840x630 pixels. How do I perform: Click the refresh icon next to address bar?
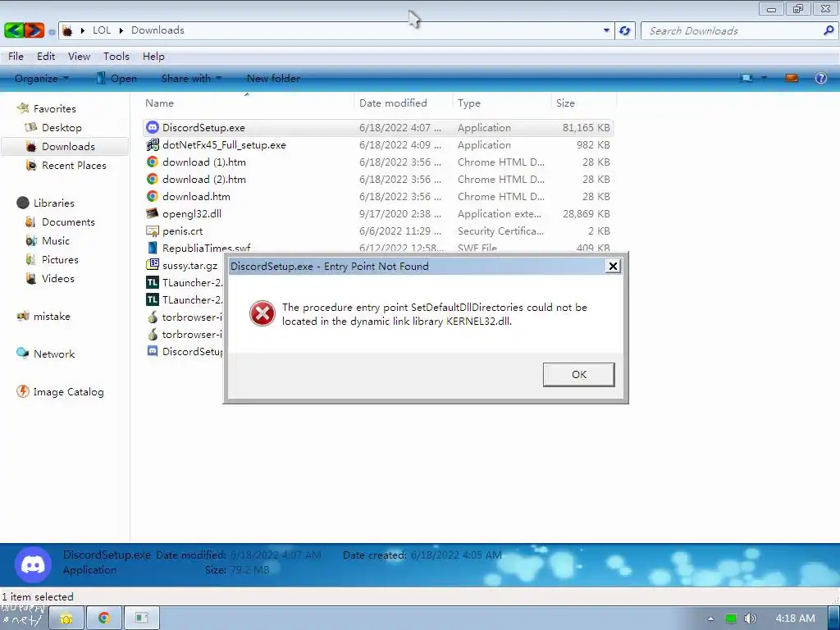tap(624, 30)
